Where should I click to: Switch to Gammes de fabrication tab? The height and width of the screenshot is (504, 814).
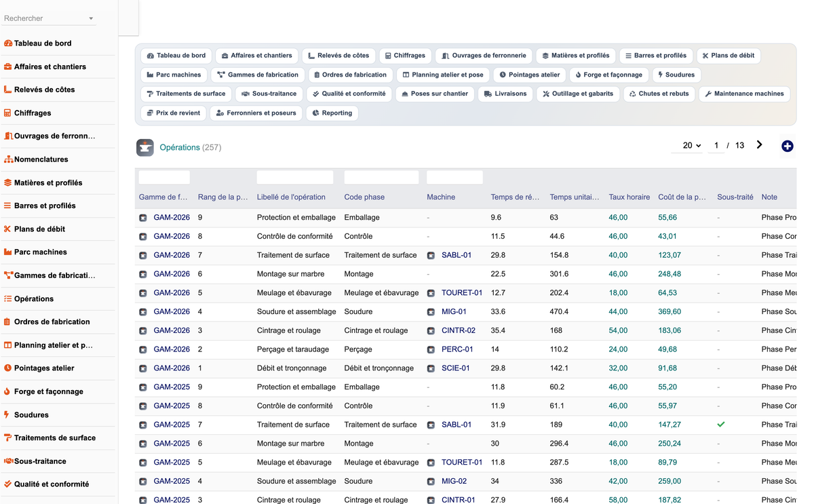[257, 75]
